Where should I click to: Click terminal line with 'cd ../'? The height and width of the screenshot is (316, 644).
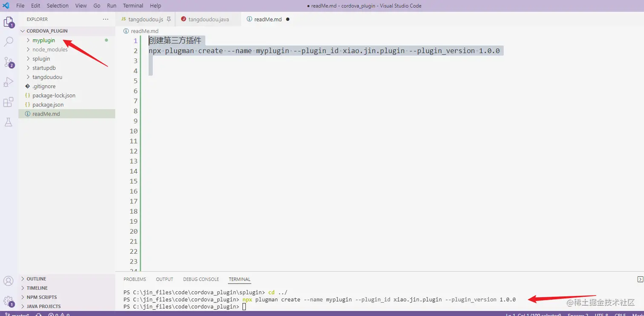click(206, 293)
